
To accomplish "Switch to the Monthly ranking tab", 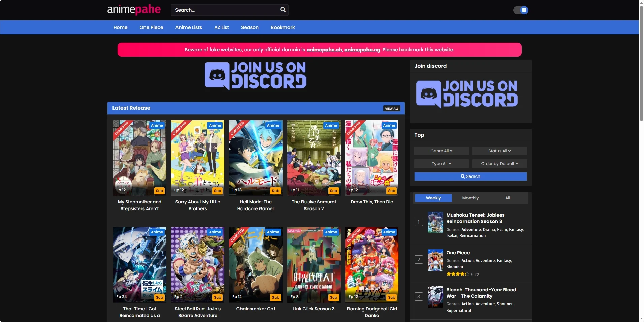I will 470,198.
